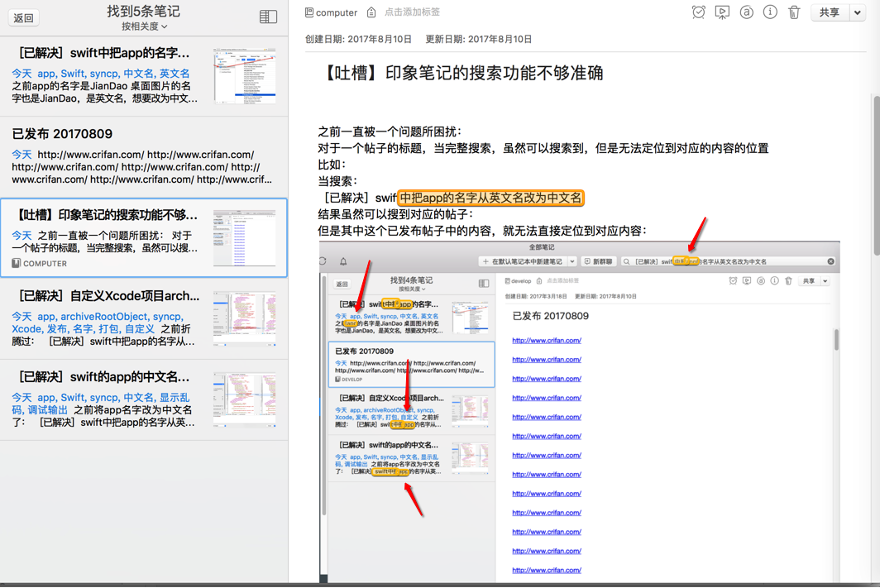Viewport: 880px width, 588px height.
Task: Show note info with the i icon
Action: coord(770,12)
